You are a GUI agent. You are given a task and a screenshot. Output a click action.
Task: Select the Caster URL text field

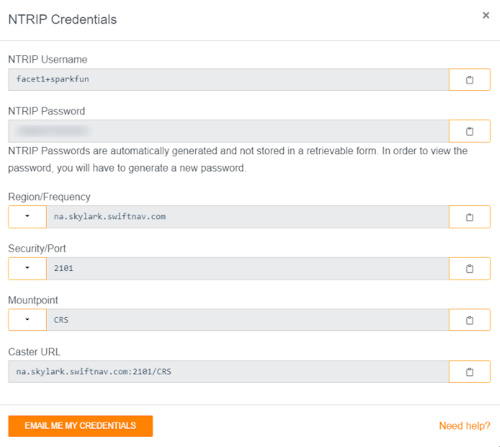(229, 372)
